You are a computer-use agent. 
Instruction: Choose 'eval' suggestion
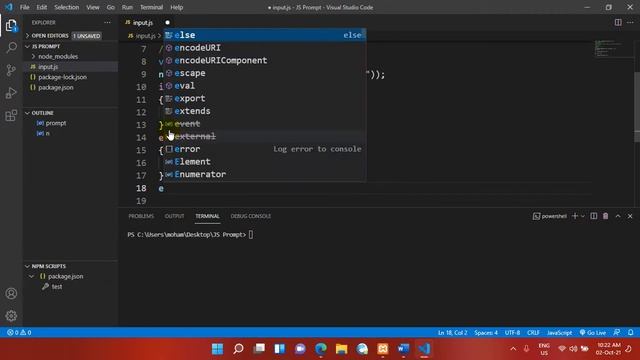tap(264, 86)
